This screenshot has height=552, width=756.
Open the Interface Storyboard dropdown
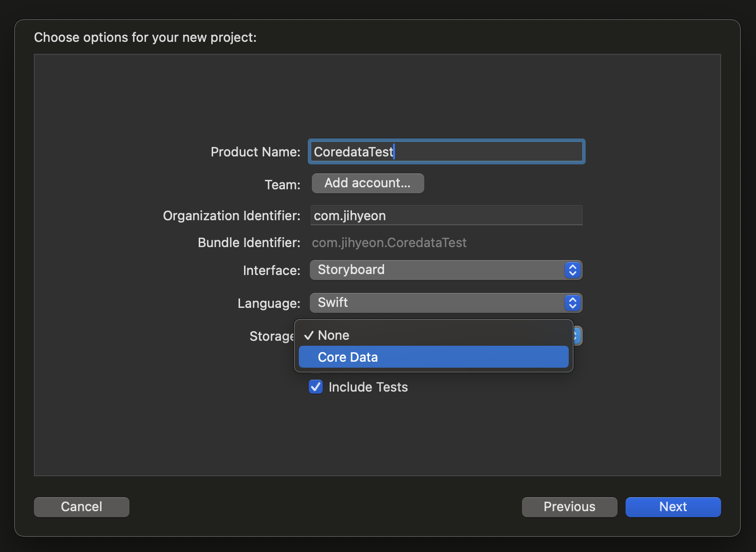446,270
